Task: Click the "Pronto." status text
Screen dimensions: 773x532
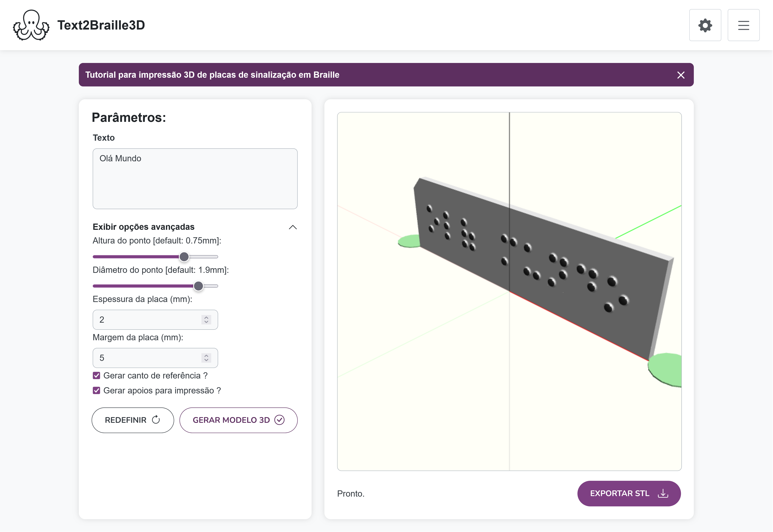Action: pos(351,494)
